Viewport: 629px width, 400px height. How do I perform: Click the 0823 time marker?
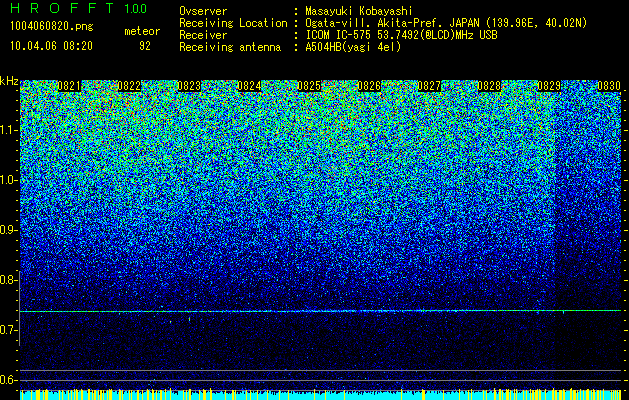[189, 86]
